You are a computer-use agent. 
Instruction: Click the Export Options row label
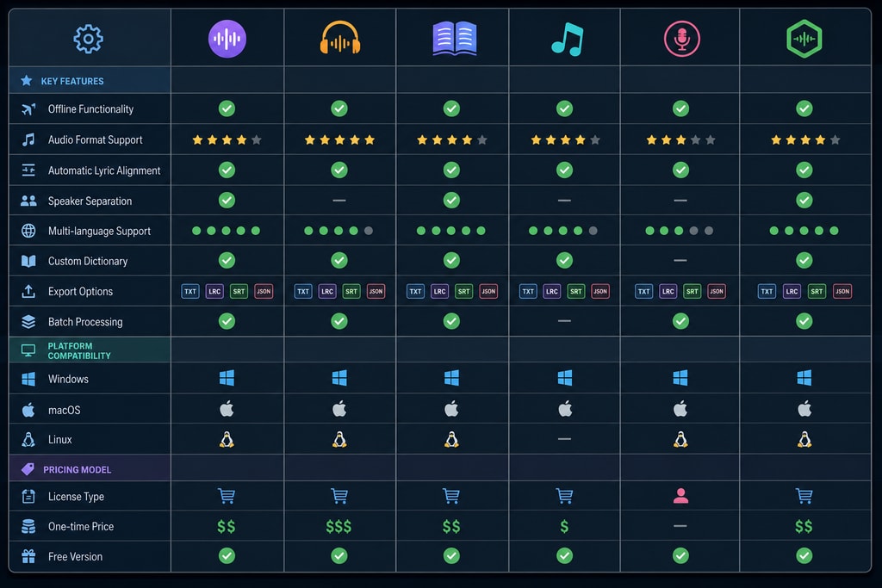[80, 291]
